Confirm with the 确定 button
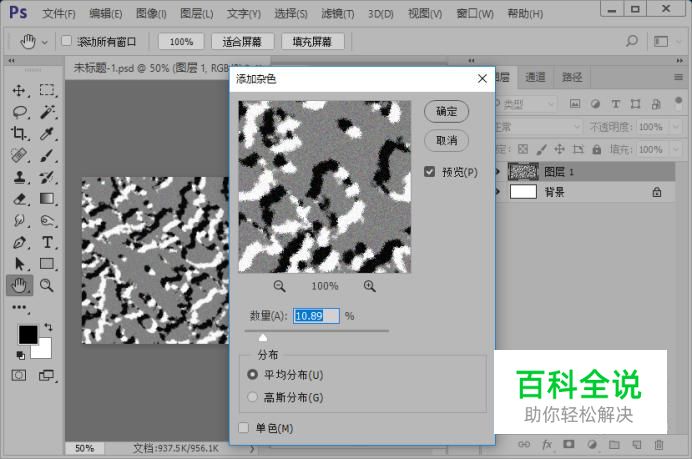This screenshot has height=459, width=692. 446,111
